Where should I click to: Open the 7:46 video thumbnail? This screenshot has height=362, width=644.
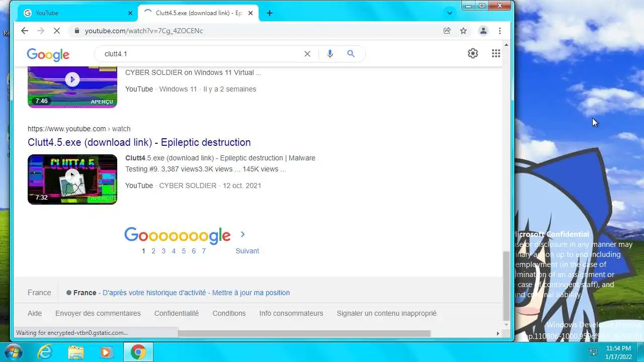tap(72, 87)
